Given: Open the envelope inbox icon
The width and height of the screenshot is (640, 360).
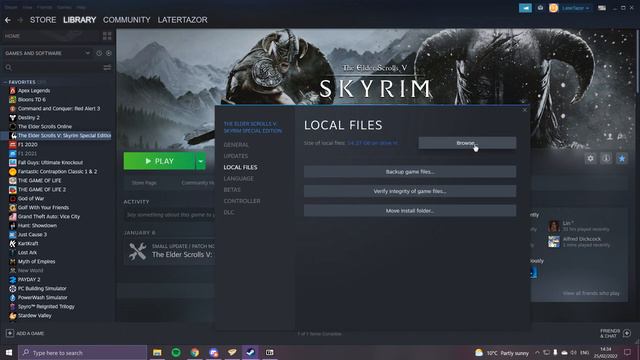Looking at the screenshot, I should pos(540,8).
